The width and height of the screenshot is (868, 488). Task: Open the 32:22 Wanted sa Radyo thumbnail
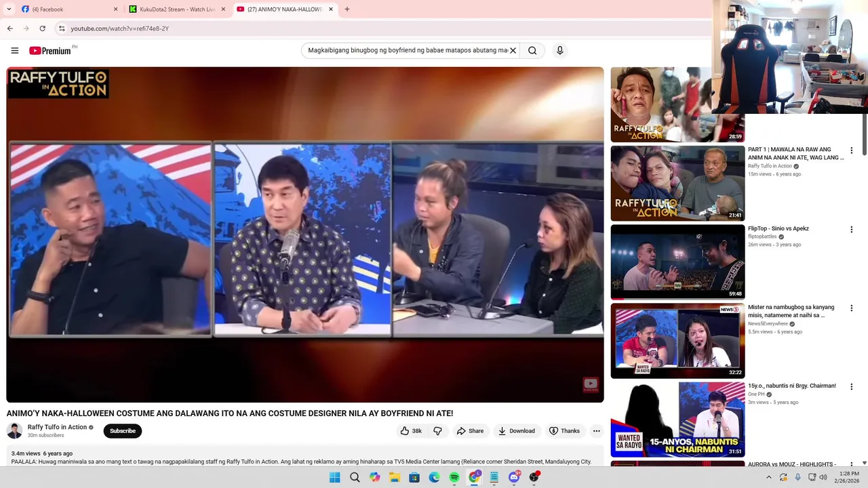click(677, 340)
